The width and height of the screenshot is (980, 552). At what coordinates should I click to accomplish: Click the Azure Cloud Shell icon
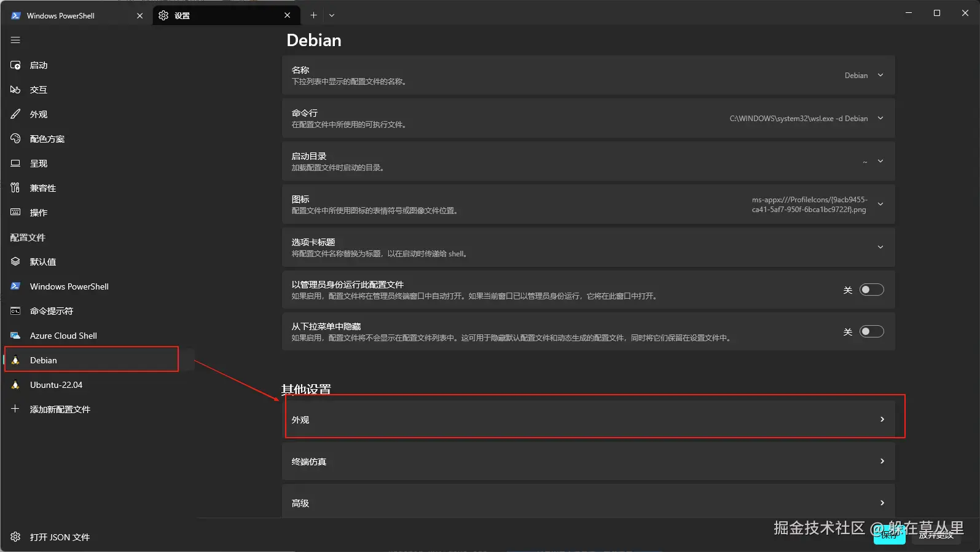tap(15, 336)
